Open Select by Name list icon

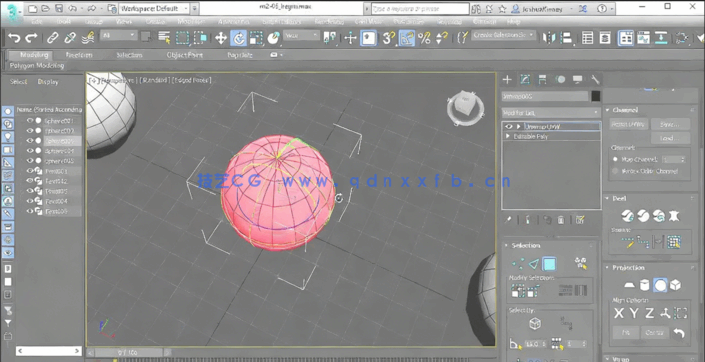164,38
